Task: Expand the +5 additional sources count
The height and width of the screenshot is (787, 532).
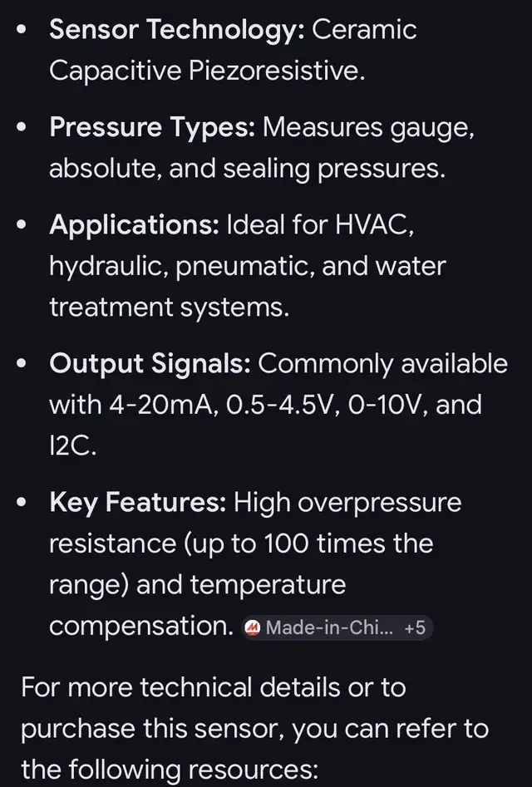Action: 414,627
